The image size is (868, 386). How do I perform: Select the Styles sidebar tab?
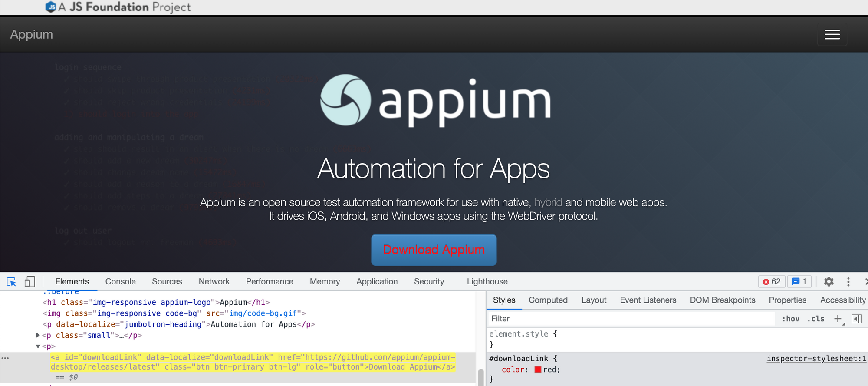click(x=504, y=300)
